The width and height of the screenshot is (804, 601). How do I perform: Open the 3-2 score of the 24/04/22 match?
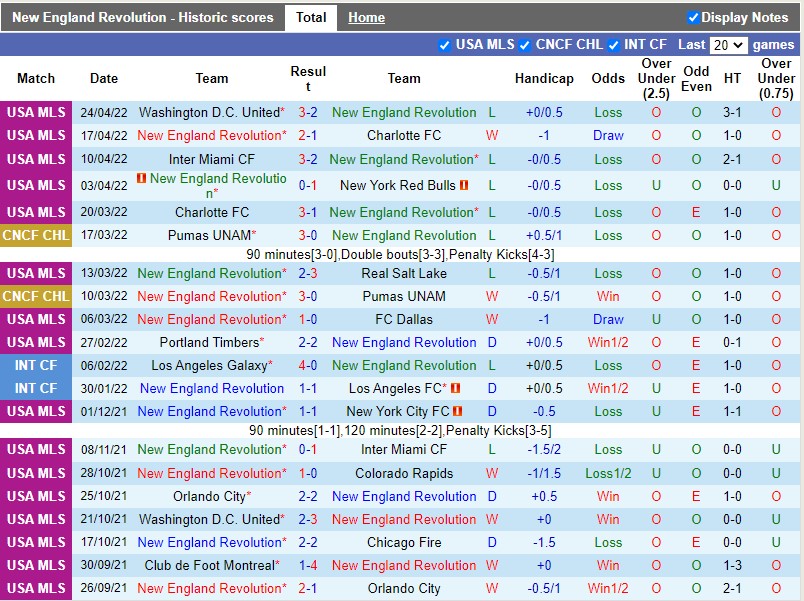click(308, 112)
